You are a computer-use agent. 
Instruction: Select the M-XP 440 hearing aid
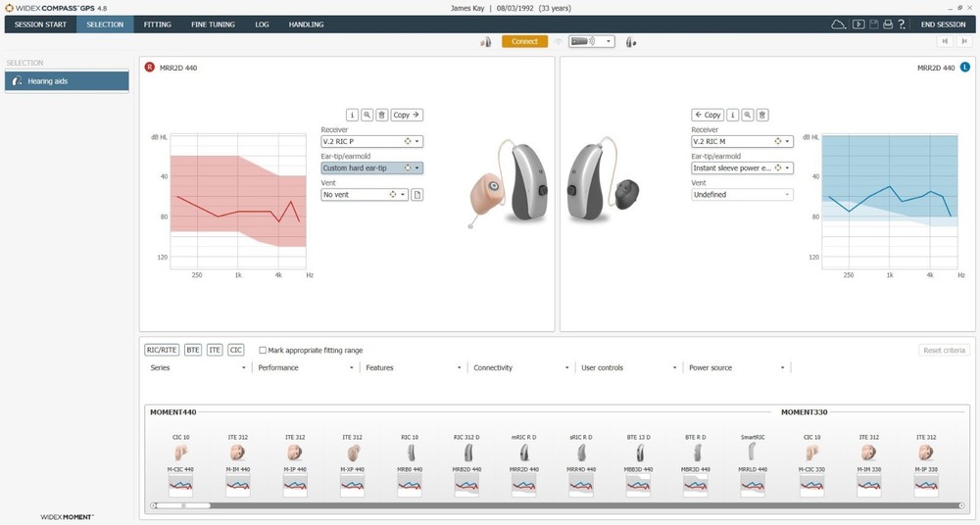(352, 465)
